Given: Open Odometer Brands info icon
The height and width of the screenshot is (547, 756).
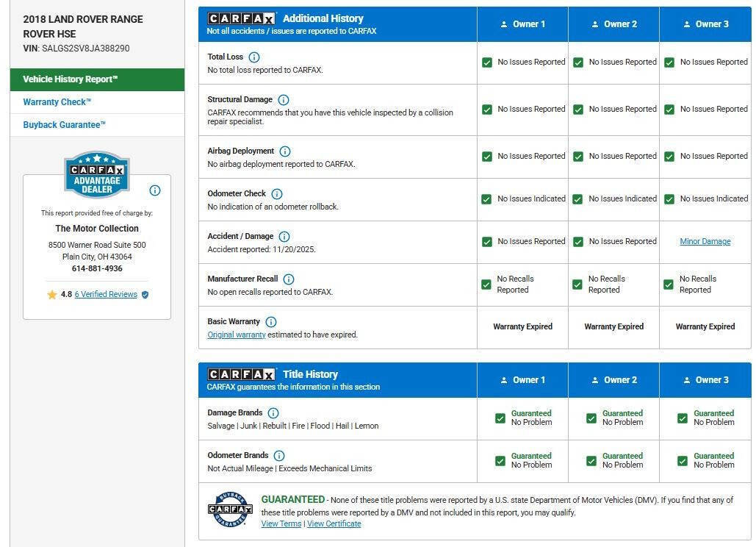Looking at the screenshot, I should pos(279,456).
